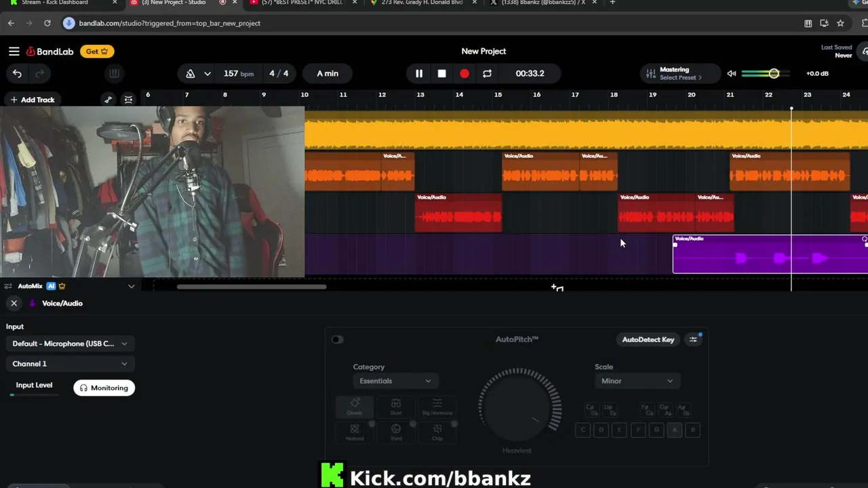Screen dimensions: 868x488
Task: Click the cloud save icon
Action: click(865, 52)
